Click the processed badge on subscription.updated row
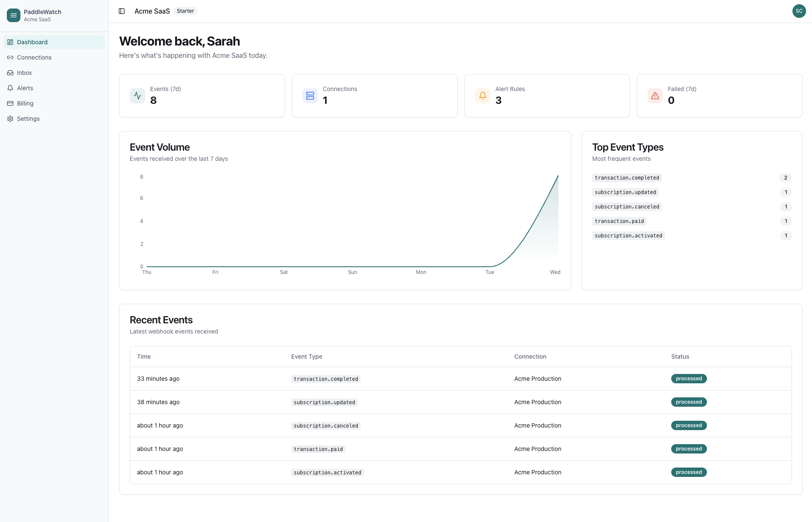The width and height of the screenshot is (812, 522). coord(688,402)
